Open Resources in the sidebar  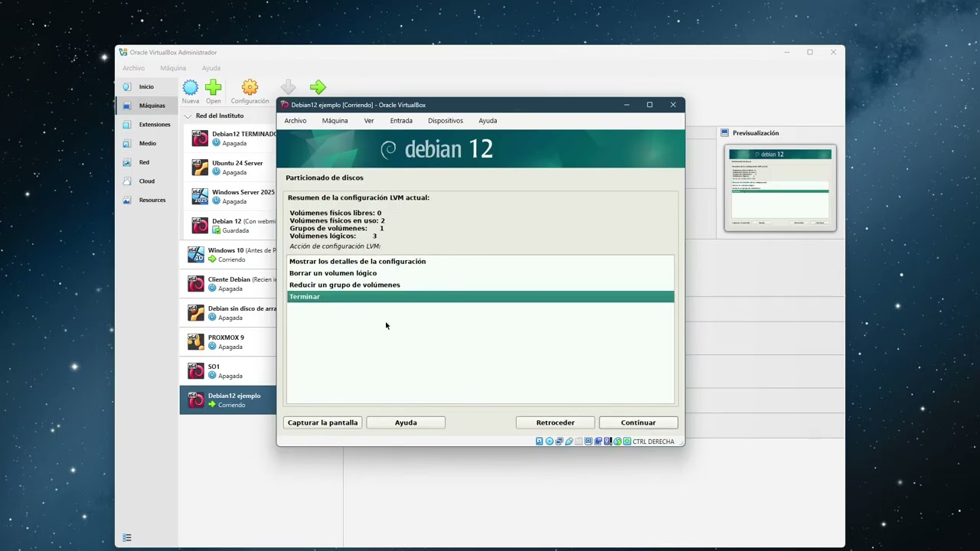pos(147,200)
